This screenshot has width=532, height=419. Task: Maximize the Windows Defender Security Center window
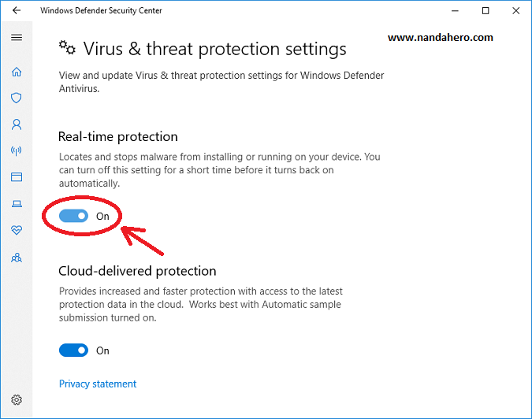pos(485,11)
